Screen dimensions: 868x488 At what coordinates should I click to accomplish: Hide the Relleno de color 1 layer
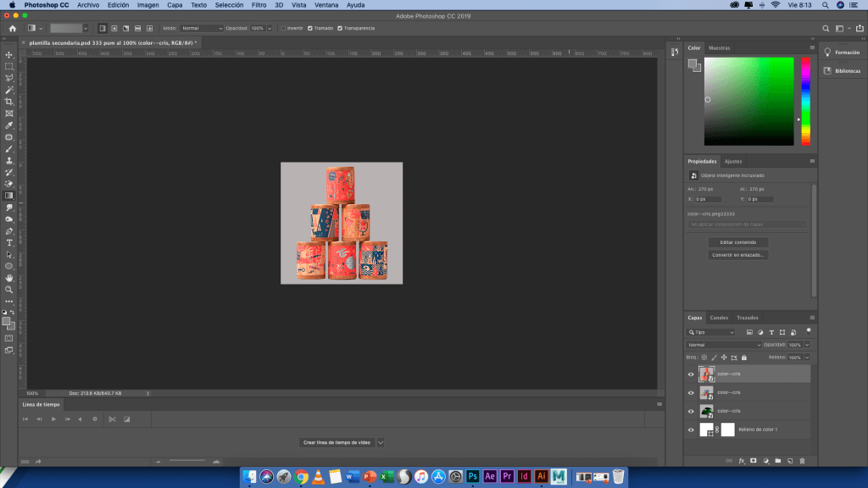(x=691, y=430)
